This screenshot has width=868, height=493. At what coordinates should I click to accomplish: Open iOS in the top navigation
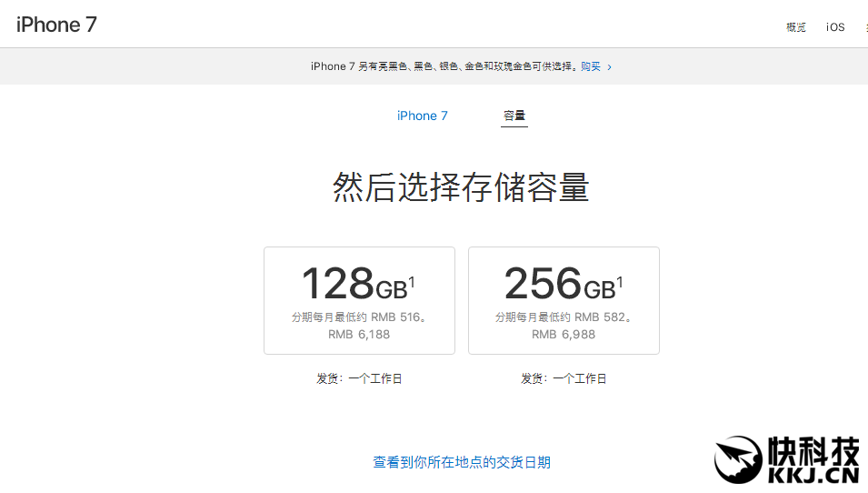click(x=835, y=27)
